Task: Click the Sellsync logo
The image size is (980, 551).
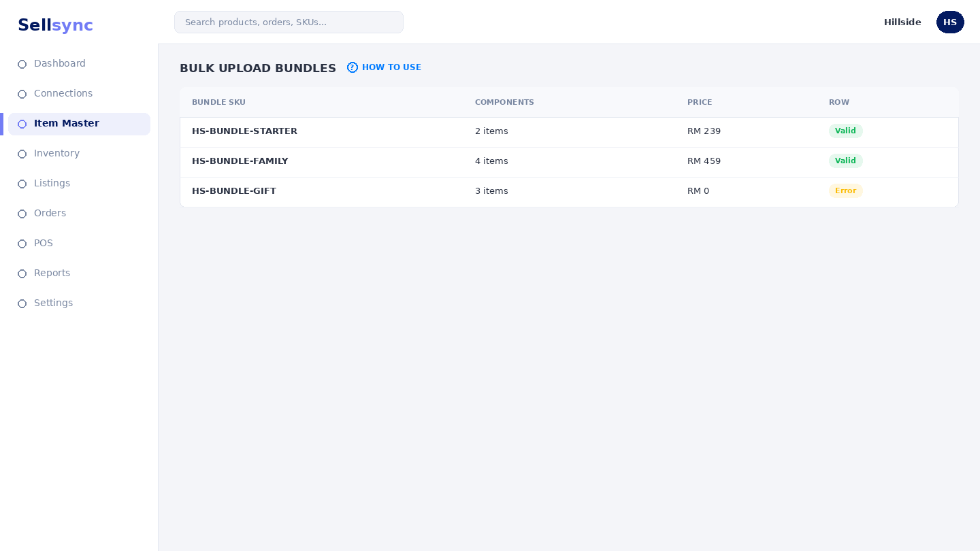Action: pyautogui.click(x=55, y=25)
